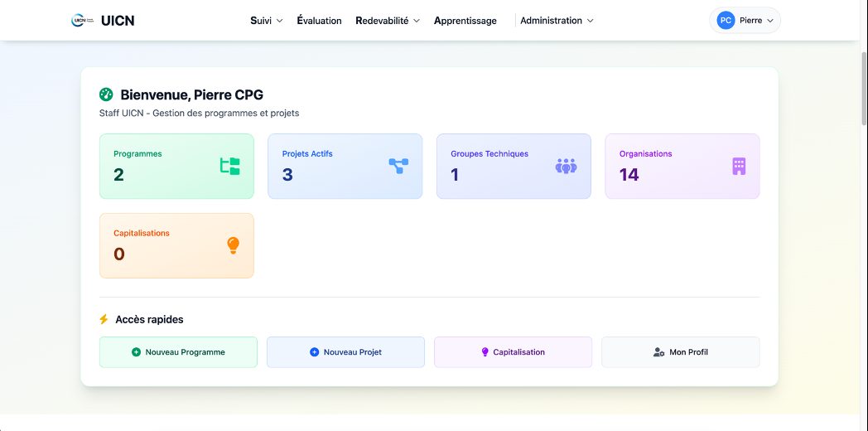Open the Mon Profil button
This screenshot has height=431, width=868.
[680, 351]
